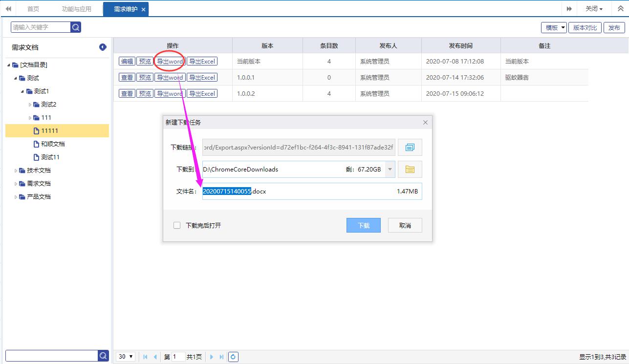629x364 pixels.
Task: Open the 模板 dropdown
Action: [554, 28]
